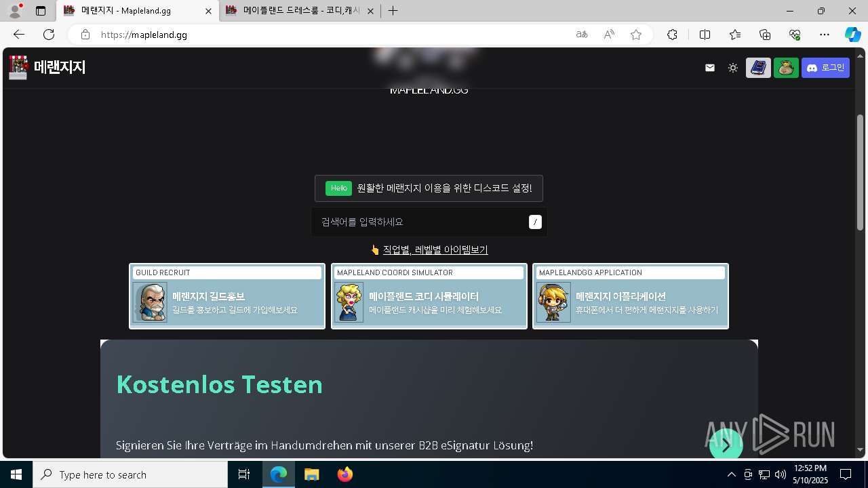Open Task View on the taskbar
Screen dimensions: 868x488
pos(244,474)
